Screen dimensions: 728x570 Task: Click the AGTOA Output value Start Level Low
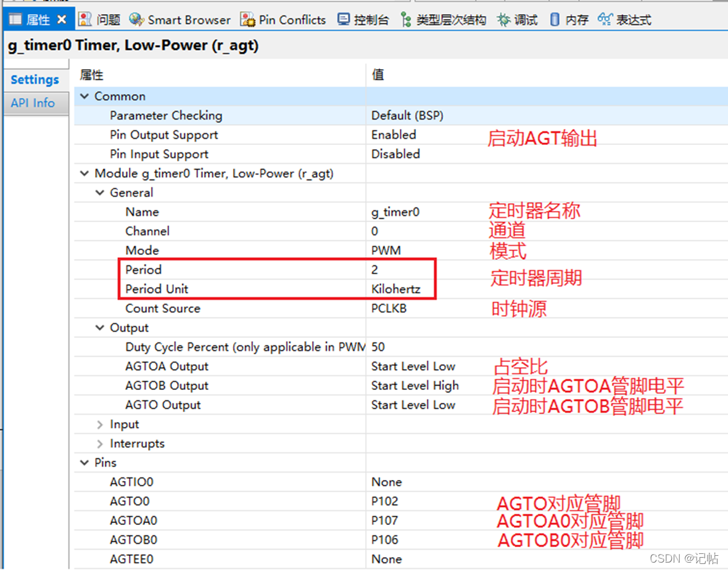pyautogui.click(x=413, y=366)
